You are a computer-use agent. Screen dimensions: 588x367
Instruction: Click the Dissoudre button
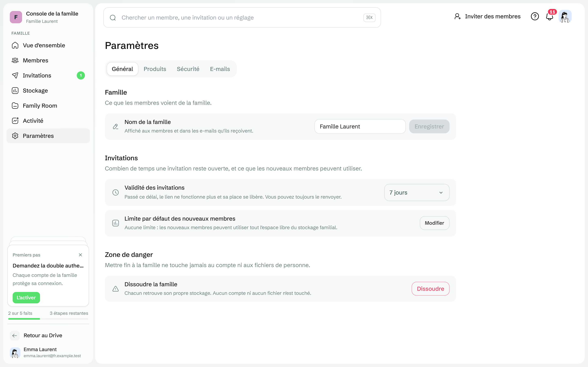(x=430, y=289)
